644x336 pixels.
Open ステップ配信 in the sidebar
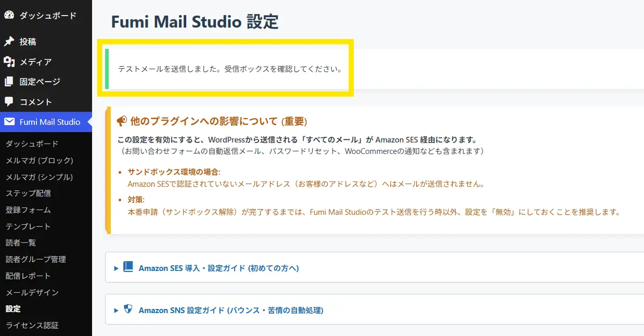coord(28,193)
